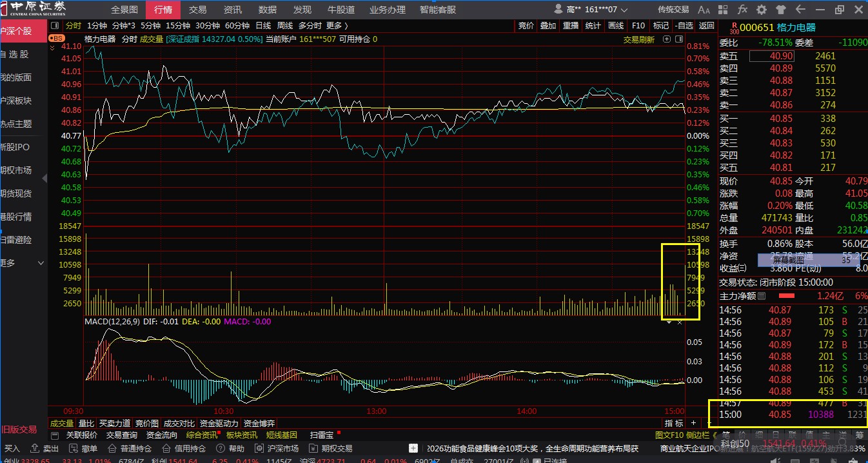Click the 期权交易 yen icon
This screenshot has height=463, width=868.
[x=314, y=448]
